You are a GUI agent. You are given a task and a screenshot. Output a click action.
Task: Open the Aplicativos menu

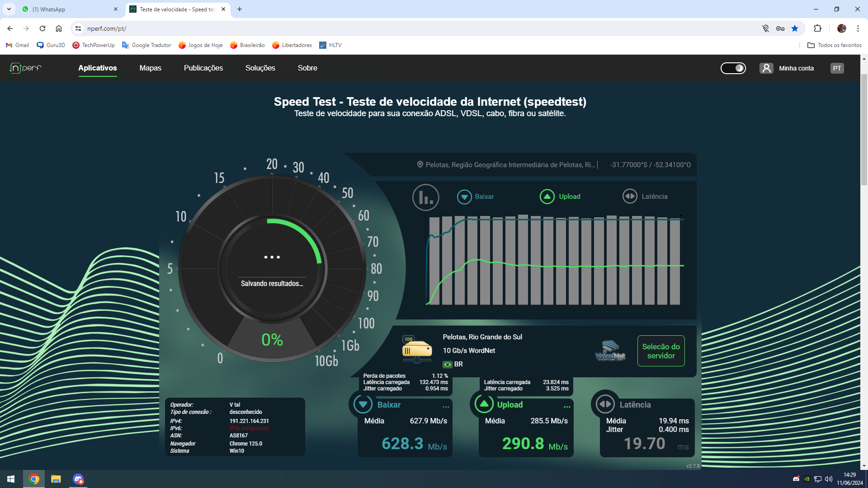click(x=98, y=68)
